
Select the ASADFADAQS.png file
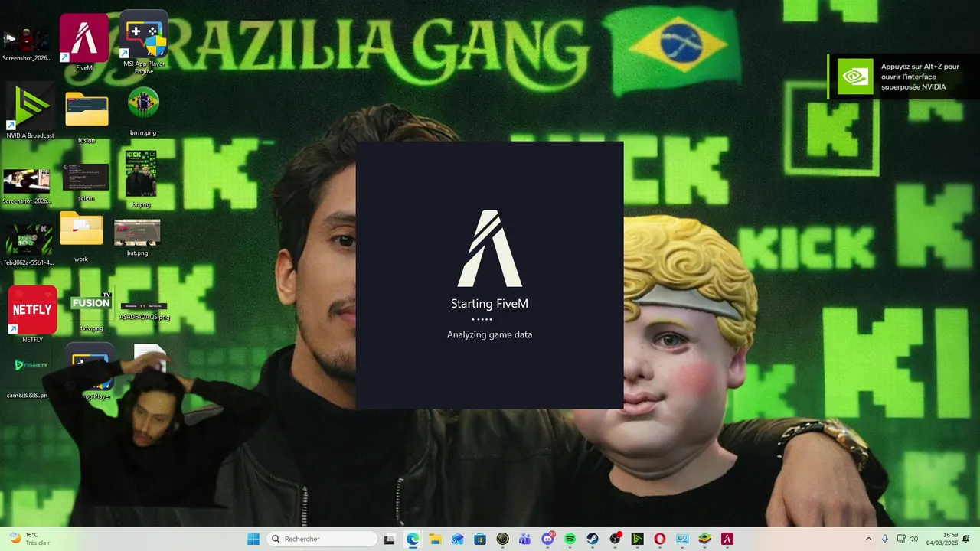tap(144, 311)
